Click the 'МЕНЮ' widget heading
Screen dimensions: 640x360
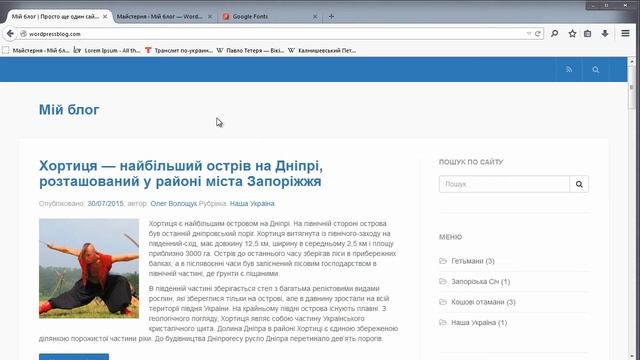(450, 237)
